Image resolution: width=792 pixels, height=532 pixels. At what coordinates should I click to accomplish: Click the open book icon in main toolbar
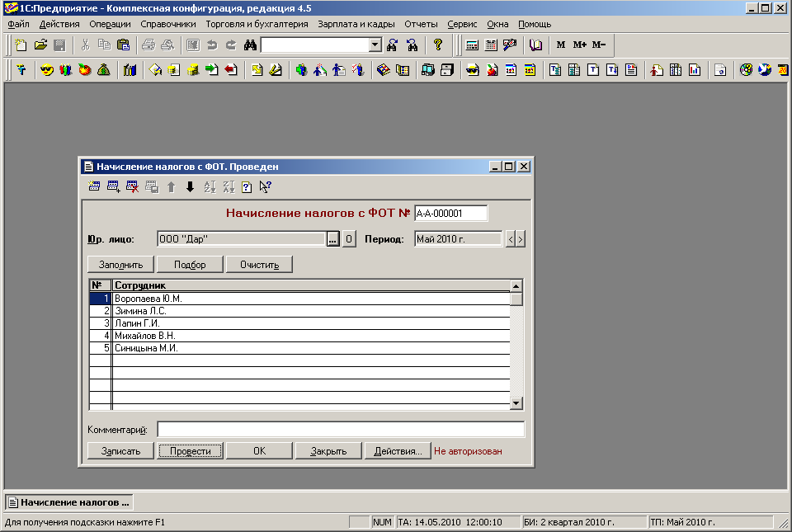pyautogui.click(x=535, y=45)
